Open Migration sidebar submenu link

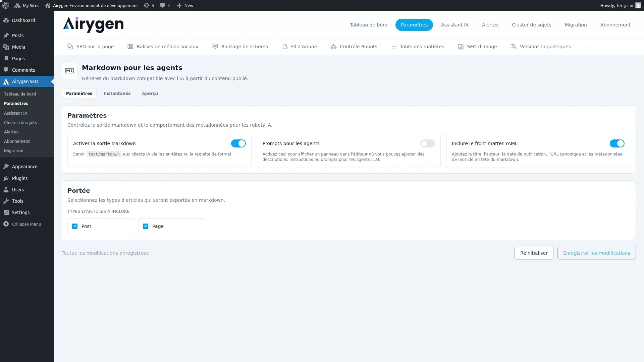point(14,151)
